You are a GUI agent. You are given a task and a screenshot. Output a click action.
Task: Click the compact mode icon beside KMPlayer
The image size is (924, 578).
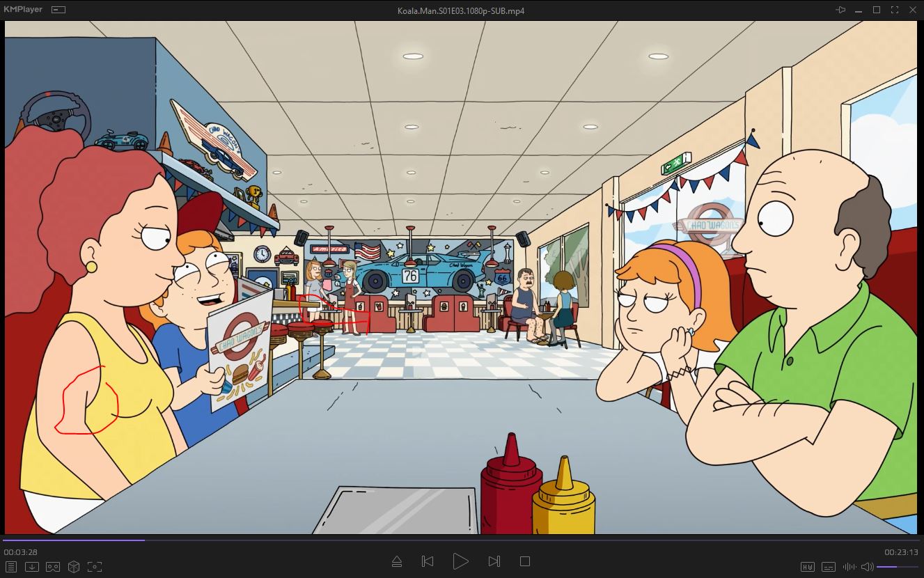58,10
